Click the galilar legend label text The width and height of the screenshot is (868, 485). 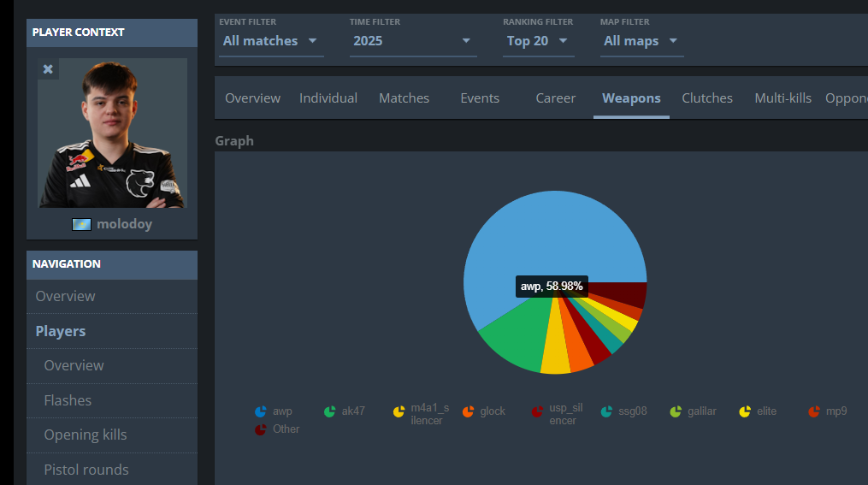(x=702, y=411)
